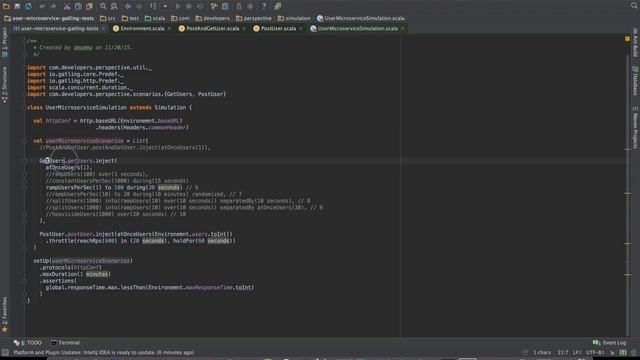640x360 pixels.
Task: Click the Synchronize toolbar icon
Action: (28, 6)
